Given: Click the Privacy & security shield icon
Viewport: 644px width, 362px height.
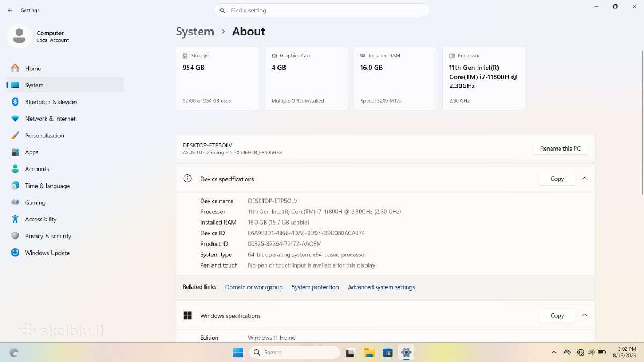Looking at the screenshot, I should tap(15, 236).
